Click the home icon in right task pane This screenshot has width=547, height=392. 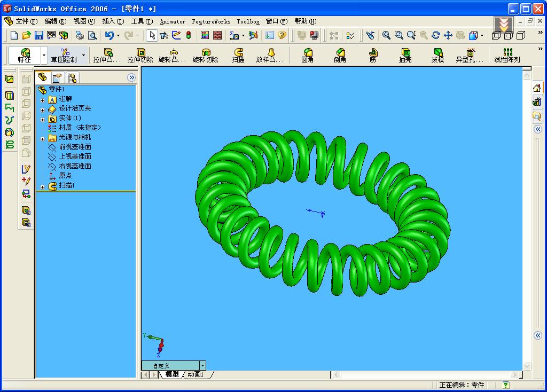pos(537,88)
